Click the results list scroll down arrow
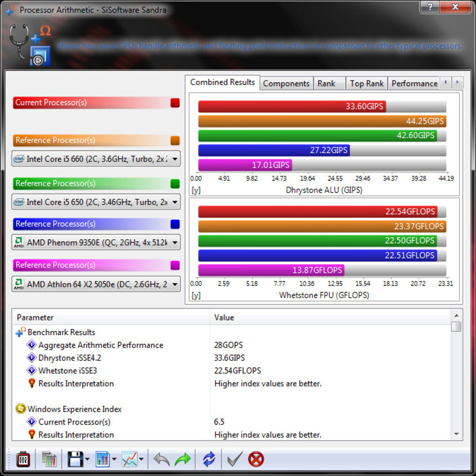The height and width of the screenshot is (476, 476). tap(456, 434)
